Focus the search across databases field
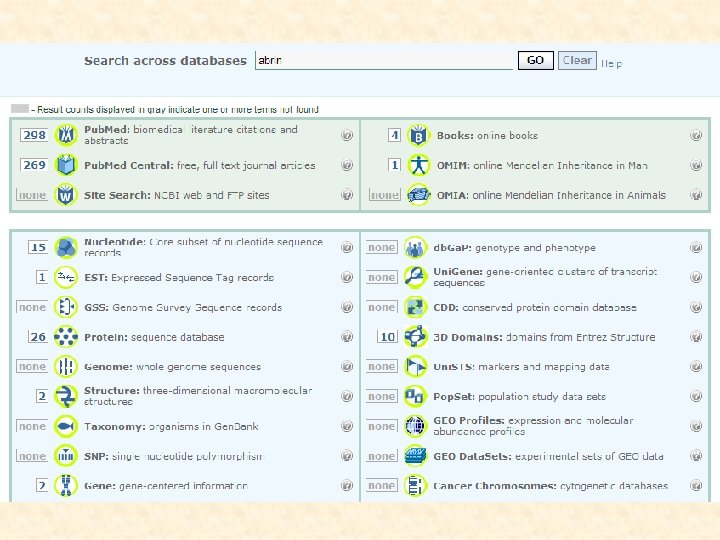The image size is (720, 540). tap(384, 60)
